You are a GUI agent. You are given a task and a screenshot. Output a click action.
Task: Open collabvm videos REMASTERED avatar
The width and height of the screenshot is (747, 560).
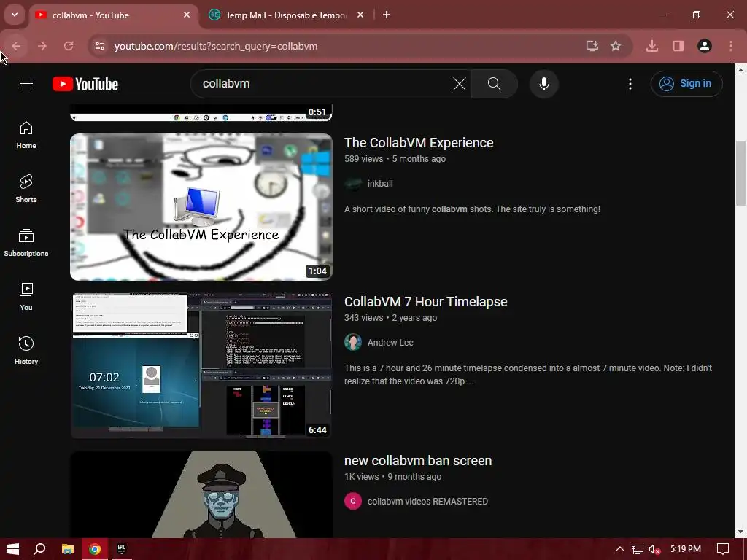(353, 502)
